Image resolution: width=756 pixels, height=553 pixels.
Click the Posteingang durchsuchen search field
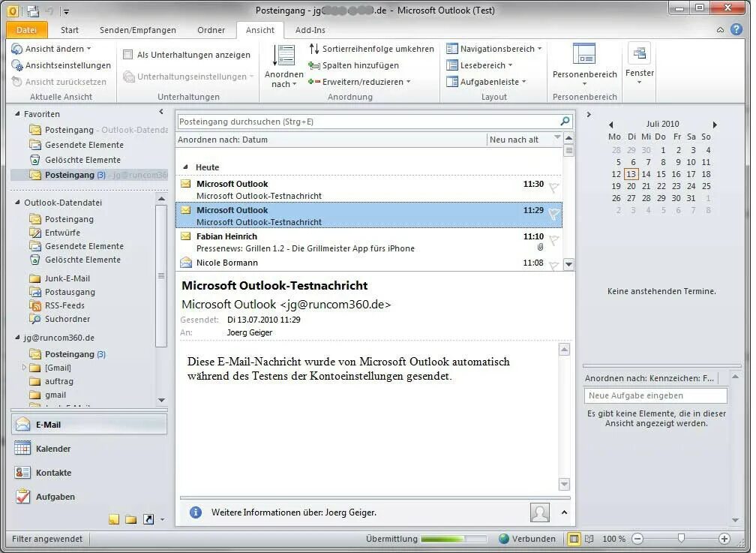pos(367,122)
